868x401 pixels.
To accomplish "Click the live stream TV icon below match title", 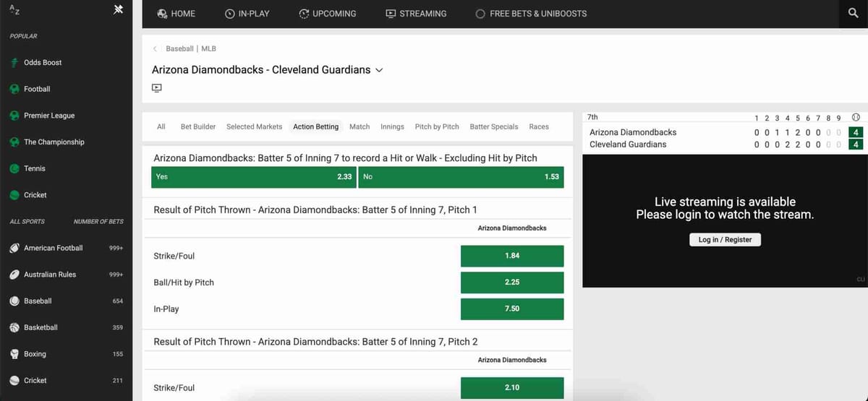I will 157,88.
